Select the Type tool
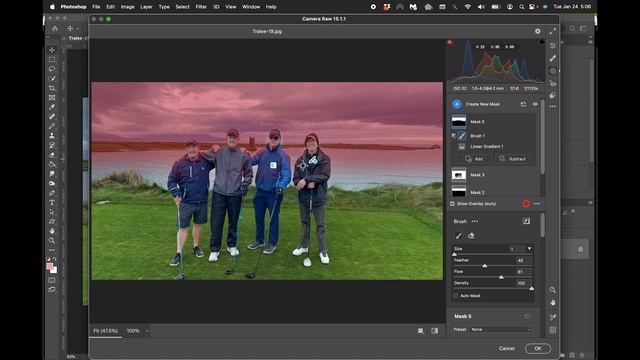Viewport: 640px width, 360px height. click(52, 203)
